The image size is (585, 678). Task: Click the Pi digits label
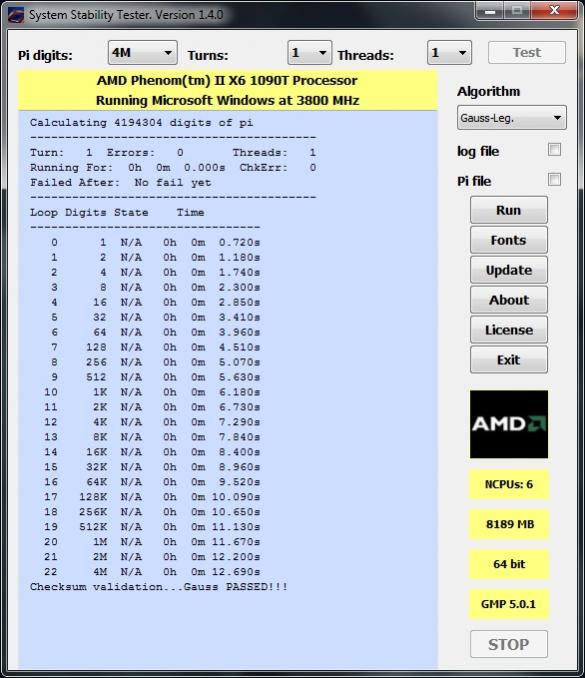point(45,55)
